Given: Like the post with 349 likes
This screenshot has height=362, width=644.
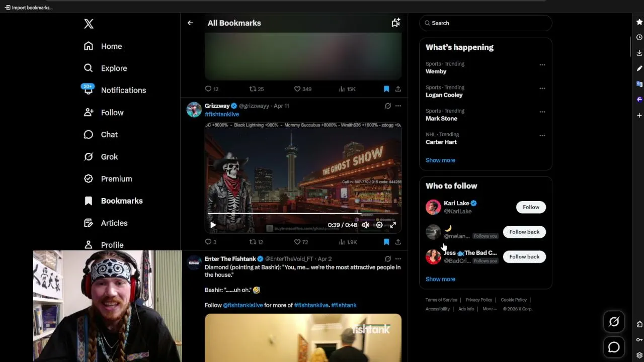Looking at the screenshot, I should click(303, 89).
